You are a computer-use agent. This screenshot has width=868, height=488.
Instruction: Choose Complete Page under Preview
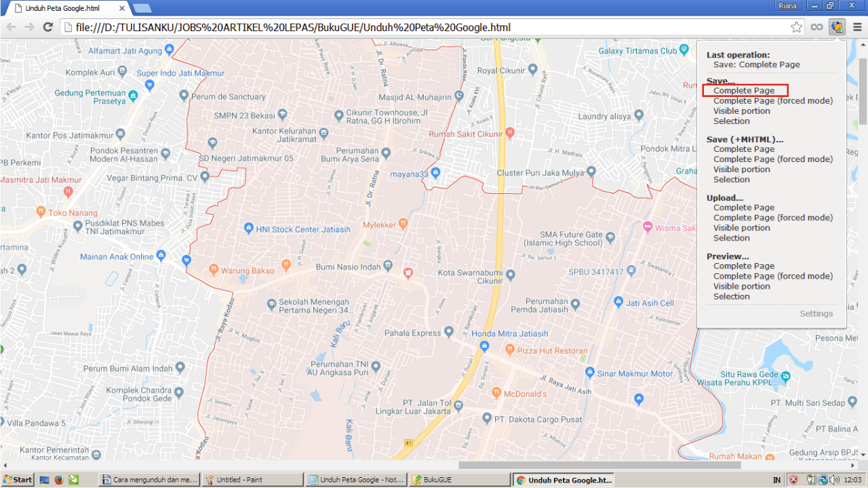point(744,266)
